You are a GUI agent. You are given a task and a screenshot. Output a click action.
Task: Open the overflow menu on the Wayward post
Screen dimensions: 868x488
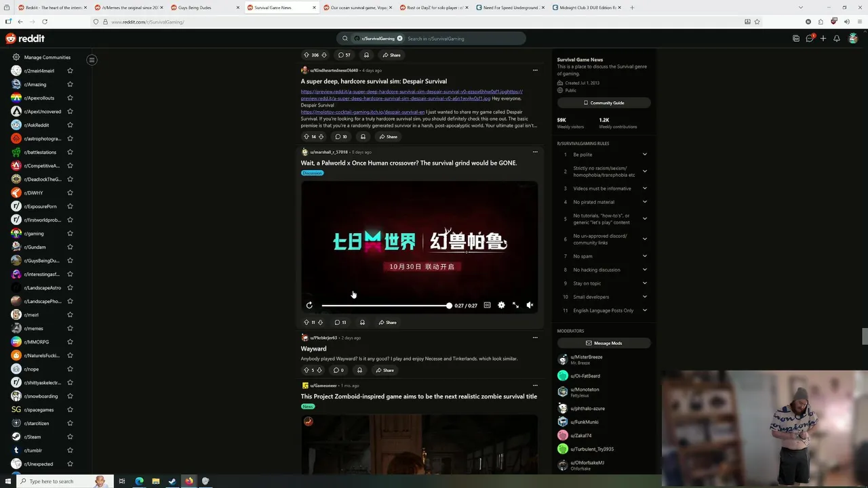pos(535,338)
